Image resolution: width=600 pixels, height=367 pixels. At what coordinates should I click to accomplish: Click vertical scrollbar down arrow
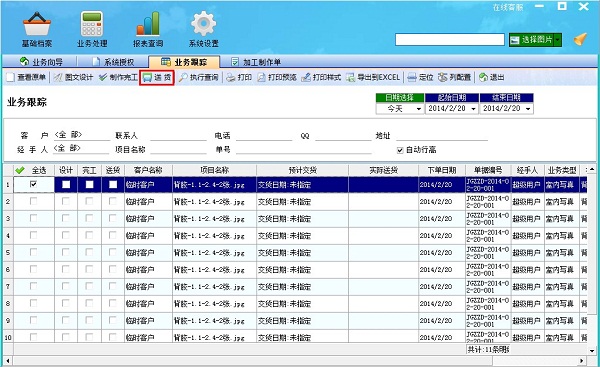pyautogui.click(x=592, y=350)
